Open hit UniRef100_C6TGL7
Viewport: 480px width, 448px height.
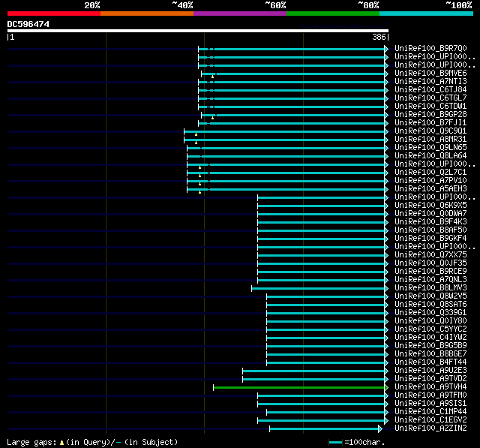click(x=430, y=98)
